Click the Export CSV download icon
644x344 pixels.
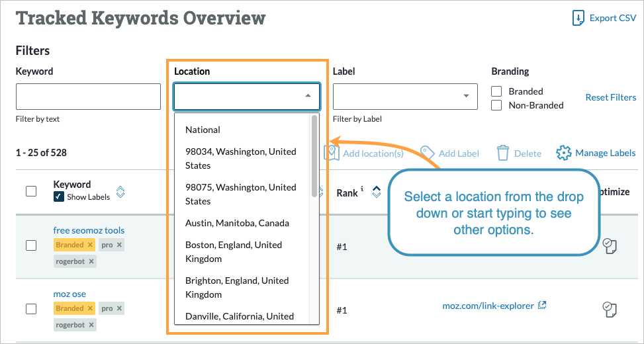tap(578, 18)
